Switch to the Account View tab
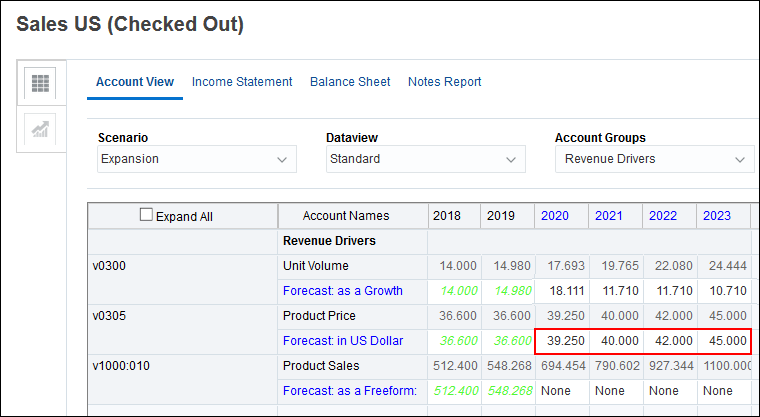Viewport: 760px width, 417px height. click(135, 82)
